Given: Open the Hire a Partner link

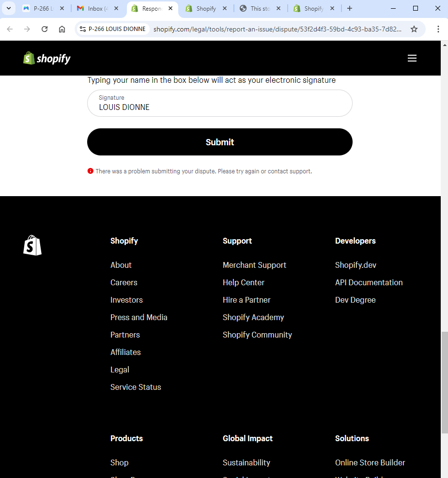Looking at the screenshot, I should click(x=247, y=300).
